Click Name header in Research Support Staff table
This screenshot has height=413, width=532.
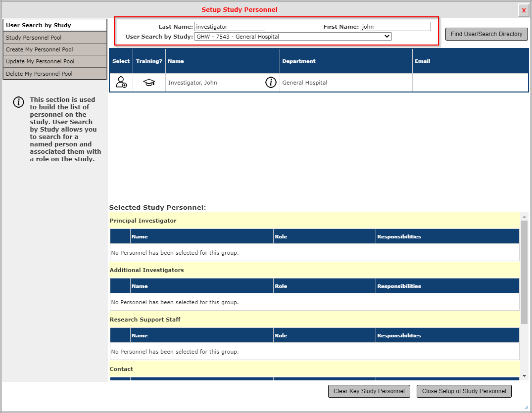202,335
